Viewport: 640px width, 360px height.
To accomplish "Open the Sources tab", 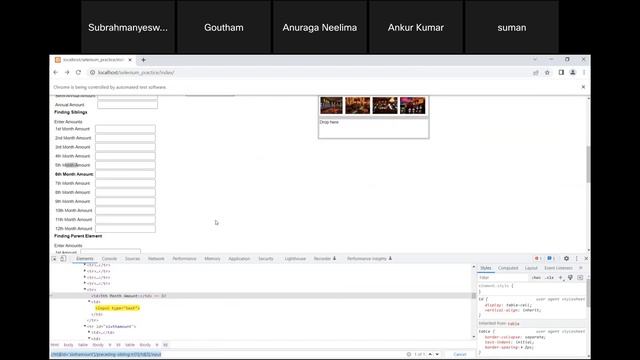I will pyautogui.click(x=132, y=259).
